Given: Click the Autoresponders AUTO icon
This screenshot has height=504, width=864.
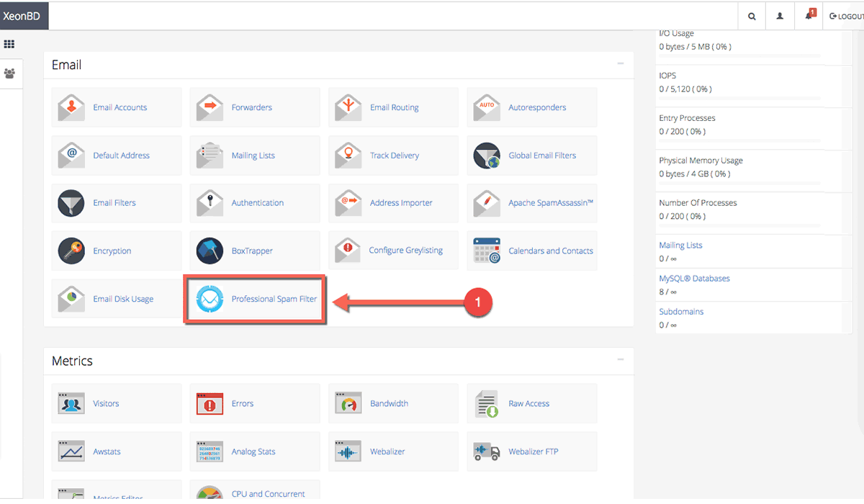Looking at the screenshot, I should pos(487,107).
